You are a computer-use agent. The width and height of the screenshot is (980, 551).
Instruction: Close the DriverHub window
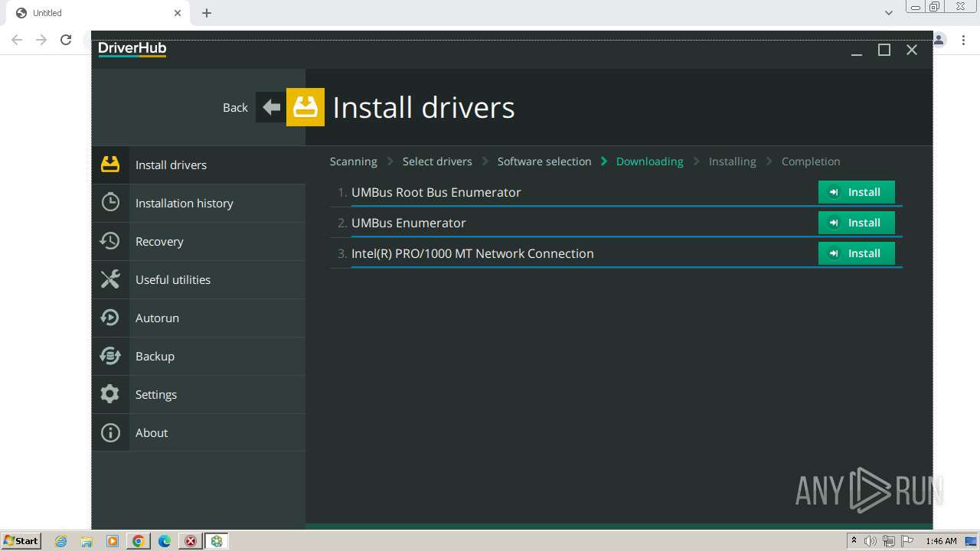tap(912, 50)
